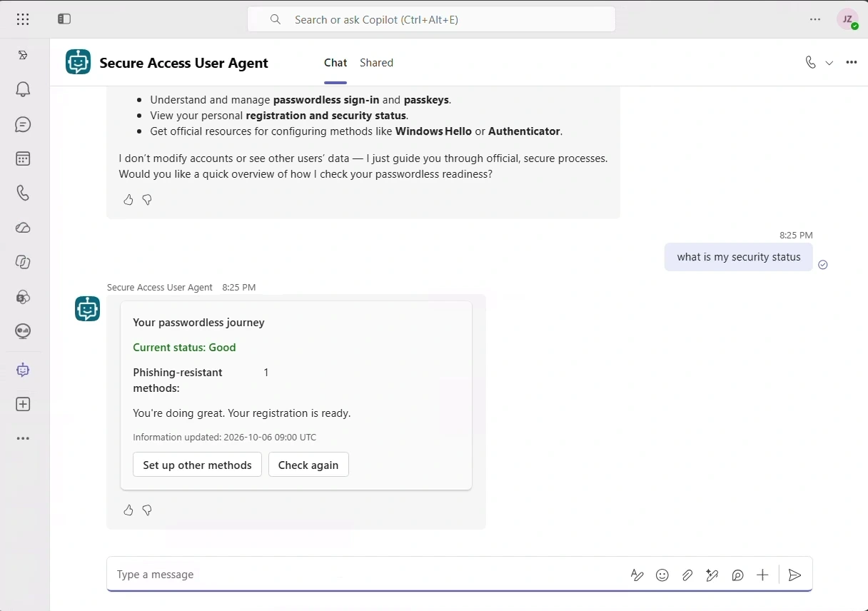Click the Secure Access User Agent title
This screenshot has width=868, height=611.
[x=183, y=63]
